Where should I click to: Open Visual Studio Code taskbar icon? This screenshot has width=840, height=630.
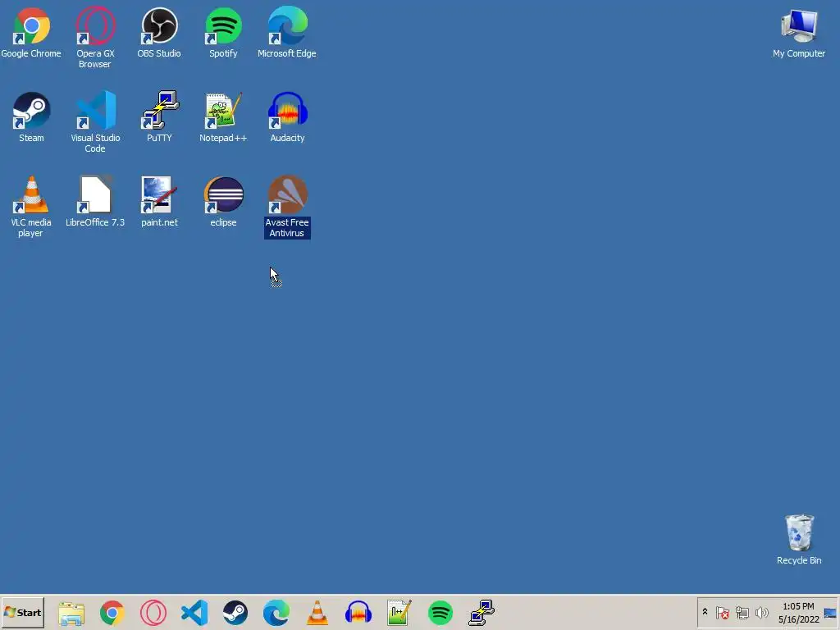click(x=194, y=613)
